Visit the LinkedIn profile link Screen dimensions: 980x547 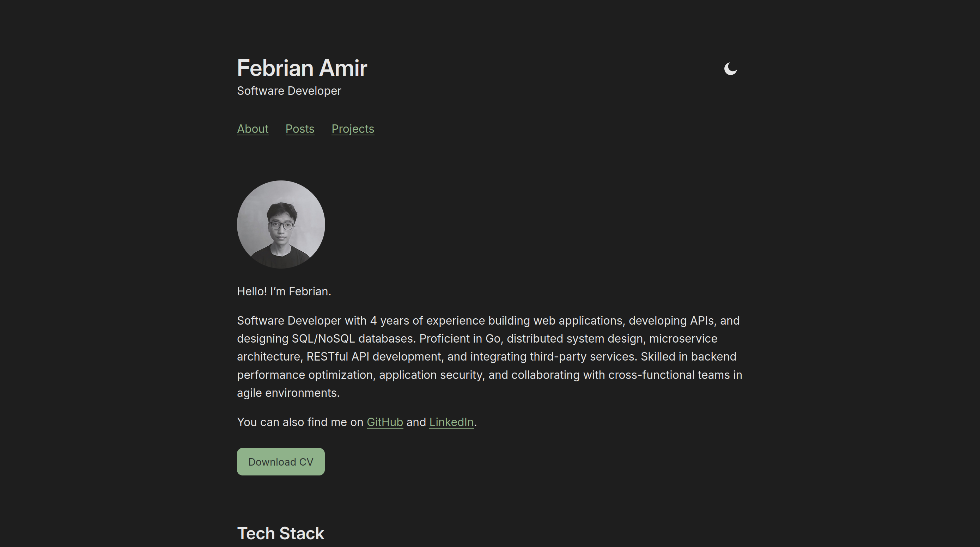pos(451,422)
